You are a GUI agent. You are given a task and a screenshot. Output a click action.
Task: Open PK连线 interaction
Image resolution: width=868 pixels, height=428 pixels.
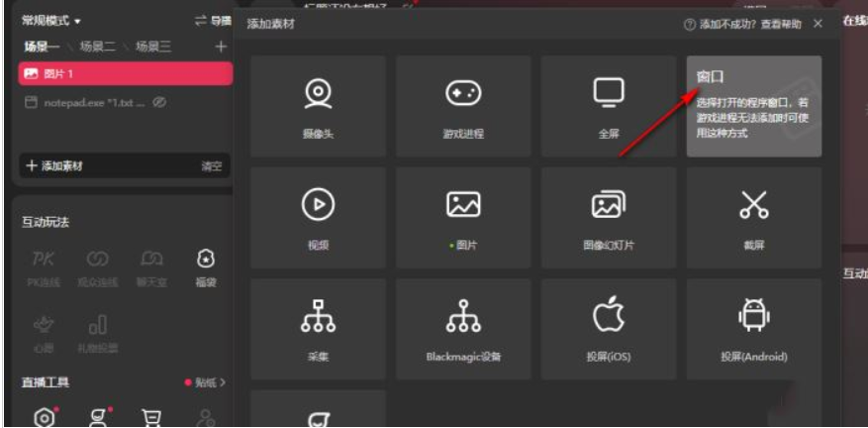(44, 267)
